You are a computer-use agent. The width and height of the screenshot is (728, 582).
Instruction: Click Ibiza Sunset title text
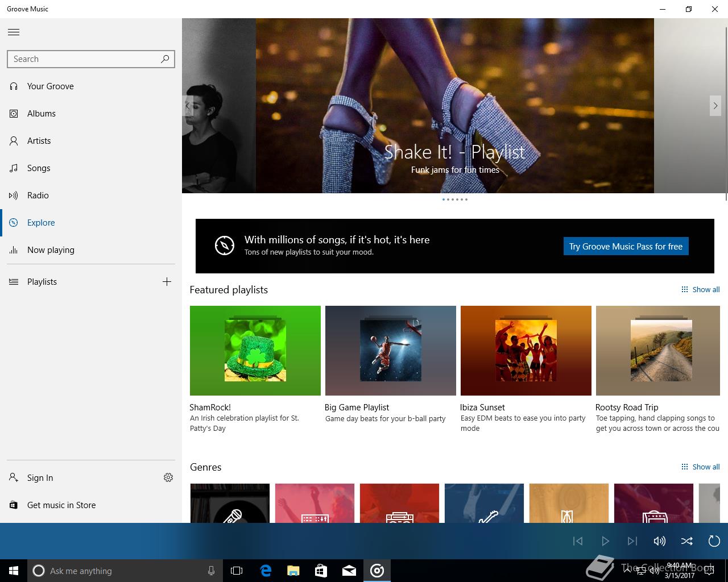(482, 408)
